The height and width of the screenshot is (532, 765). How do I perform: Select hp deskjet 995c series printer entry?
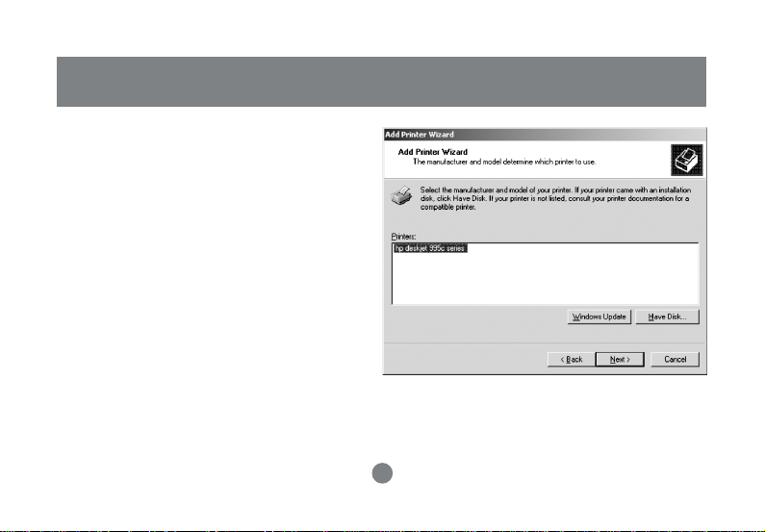pos(431,249)
